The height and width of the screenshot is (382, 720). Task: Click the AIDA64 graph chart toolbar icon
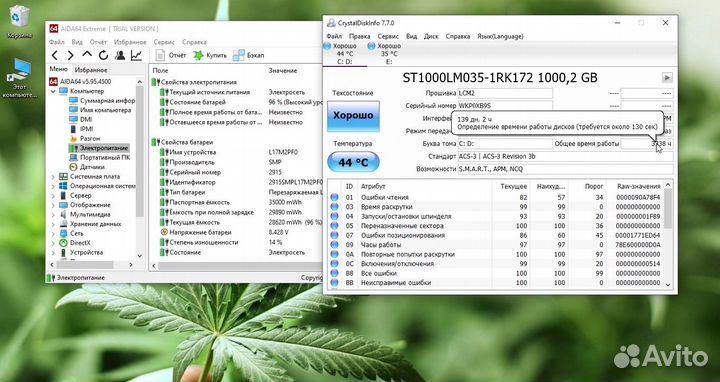tap(136, 56)
